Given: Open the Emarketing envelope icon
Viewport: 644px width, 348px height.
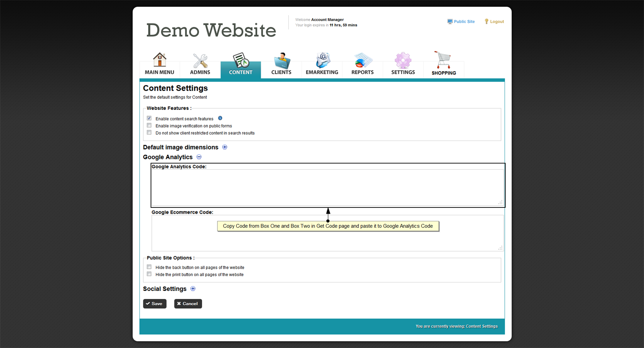Looking at the screenshot, I should [x=322, y=60].
